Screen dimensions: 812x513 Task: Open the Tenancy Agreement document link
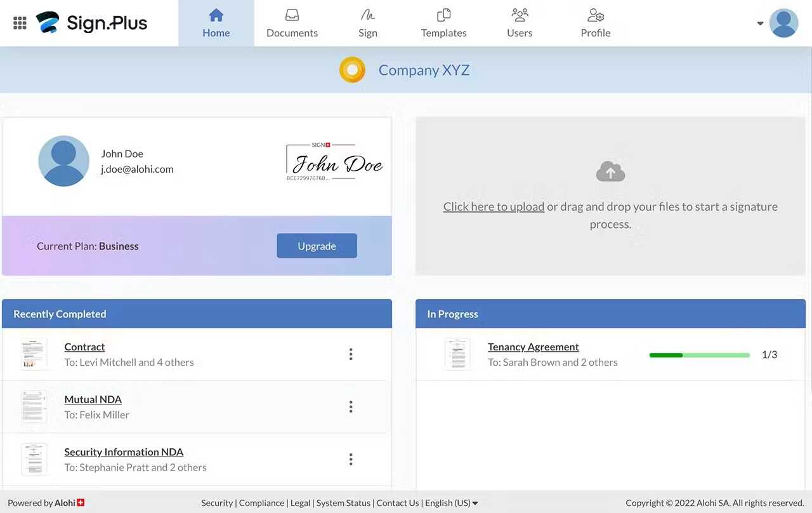click(533, 347)
